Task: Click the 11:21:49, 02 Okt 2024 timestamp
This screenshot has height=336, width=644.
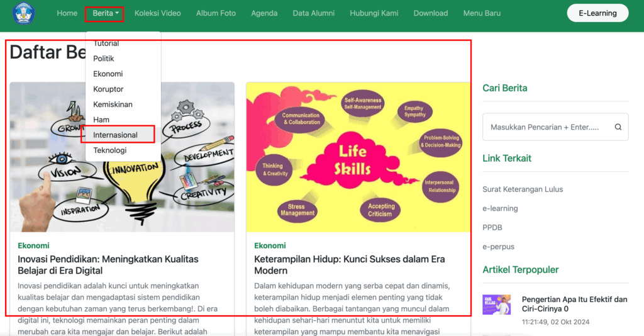Action: click(x=555, y=322)
